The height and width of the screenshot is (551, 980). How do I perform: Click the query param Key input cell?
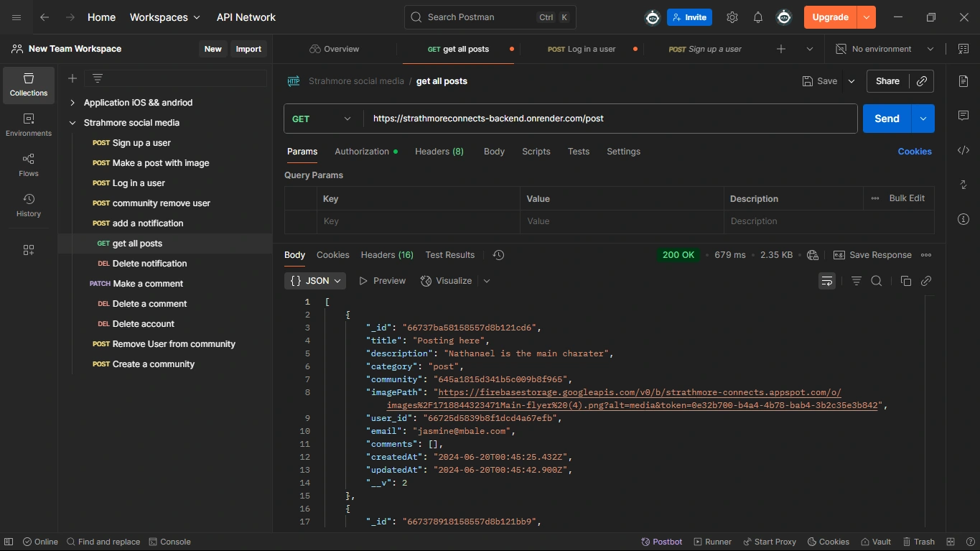[418, 221]
